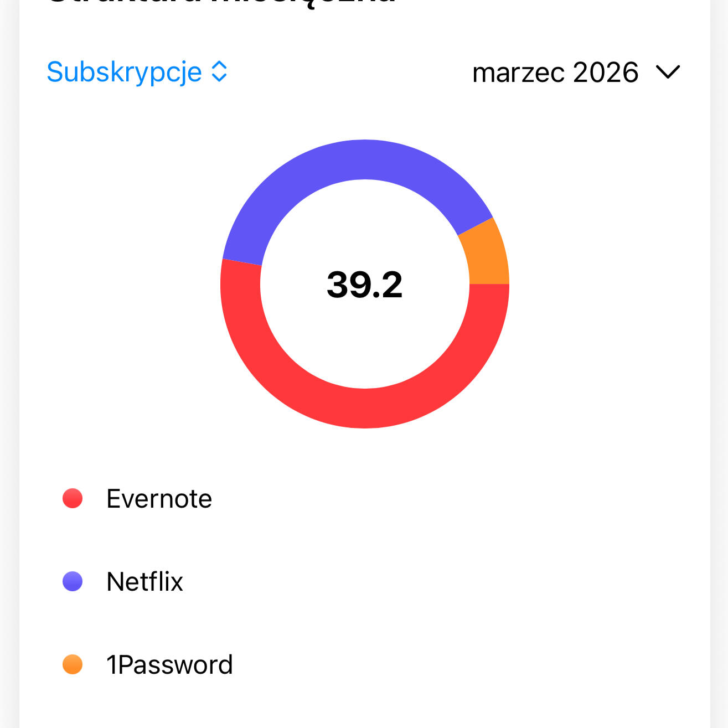Image resolution: width=728 pixels, height=728 pixels.
Task: Click the orange legend dot for 1Password
Action: click(x=73, y=664)
